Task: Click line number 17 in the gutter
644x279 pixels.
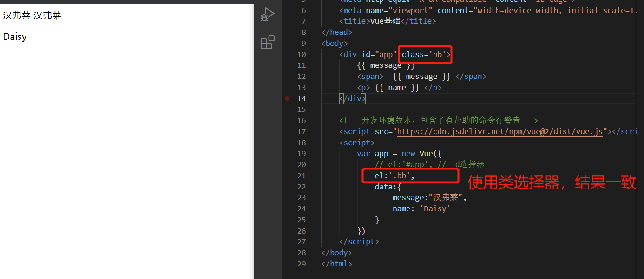Action: (x=301, y=131)
